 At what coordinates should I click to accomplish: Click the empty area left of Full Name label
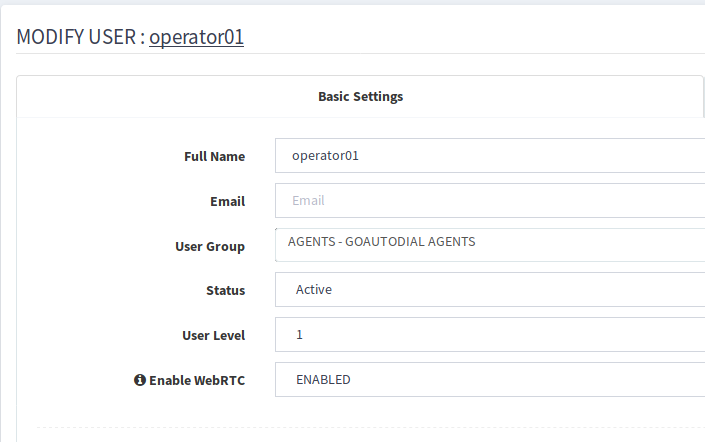(x=99, y=156)
